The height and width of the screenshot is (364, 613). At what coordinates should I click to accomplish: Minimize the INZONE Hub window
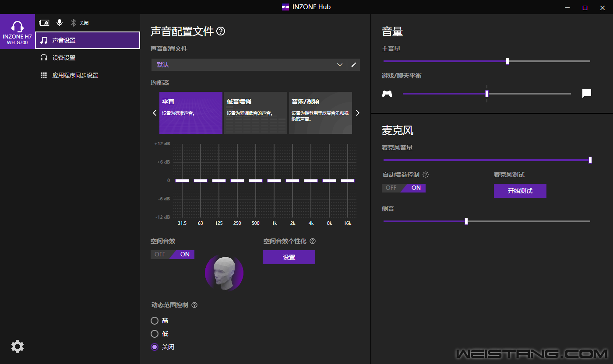(567, 7)
